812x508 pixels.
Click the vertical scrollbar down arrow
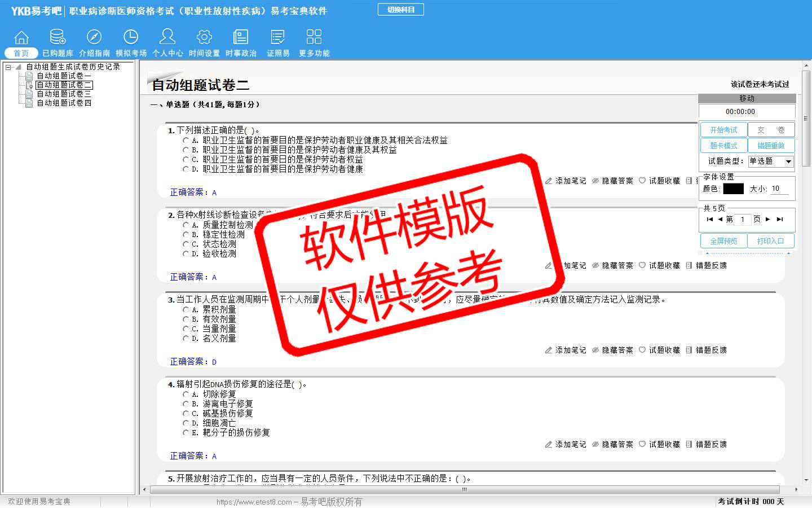pos(807,480)
